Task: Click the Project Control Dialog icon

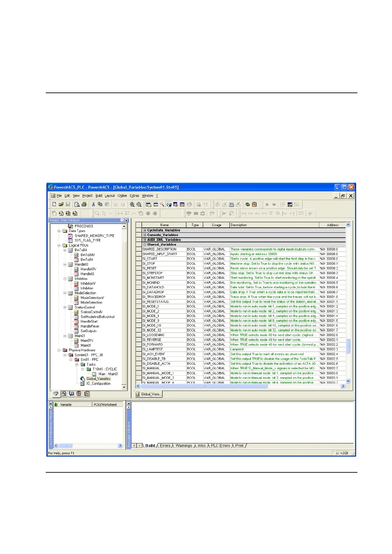Action: point(254,204)
